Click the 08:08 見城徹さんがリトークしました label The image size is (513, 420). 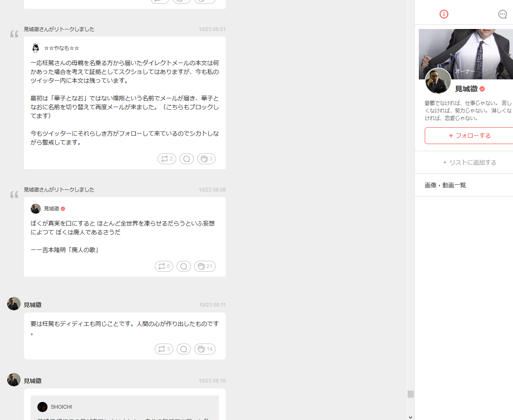[59, 190]
